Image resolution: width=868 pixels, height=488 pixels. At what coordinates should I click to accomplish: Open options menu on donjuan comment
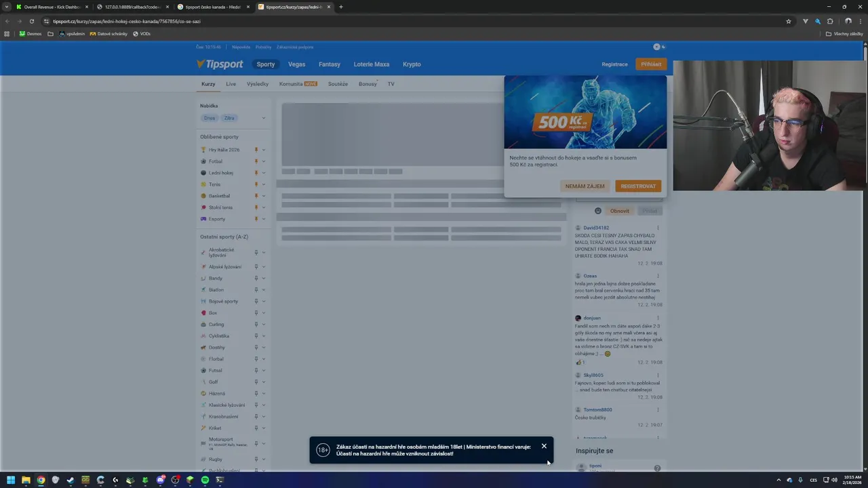pos(658,318)
